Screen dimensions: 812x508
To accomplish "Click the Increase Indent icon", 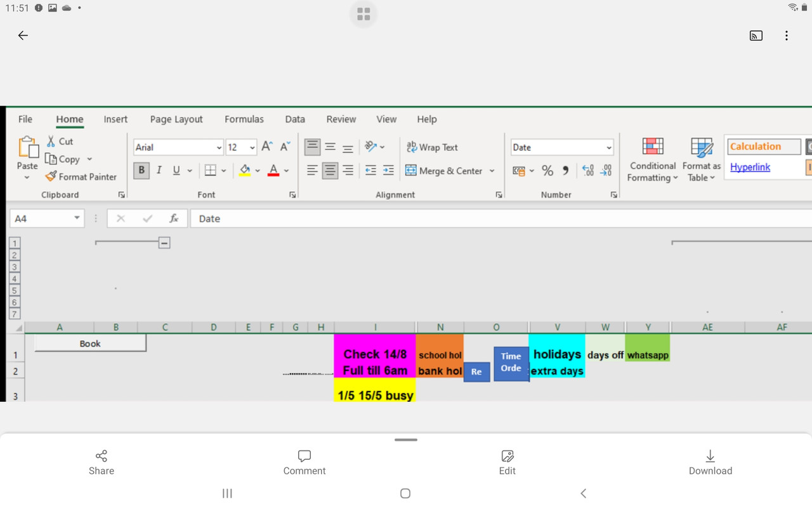I will [x=387, y=170].
